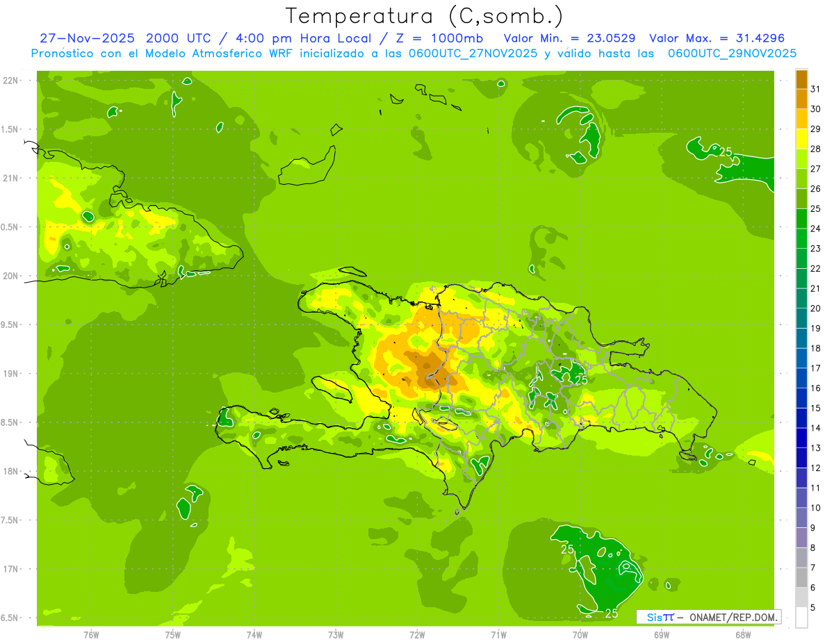Click the 'ONAMET/REP.DOM.' credit label

coord(733,617)
